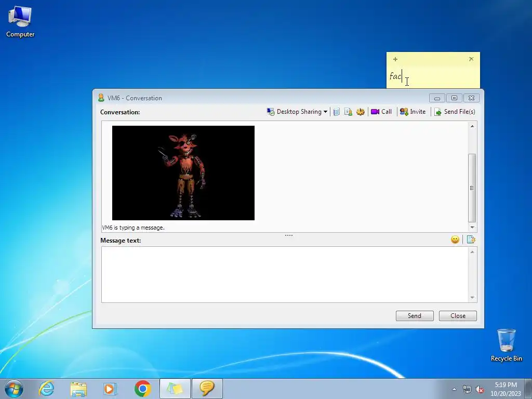Open the Computer desktop icon
This screenshot has height=399, width=532.
click(x=20, y=22)
